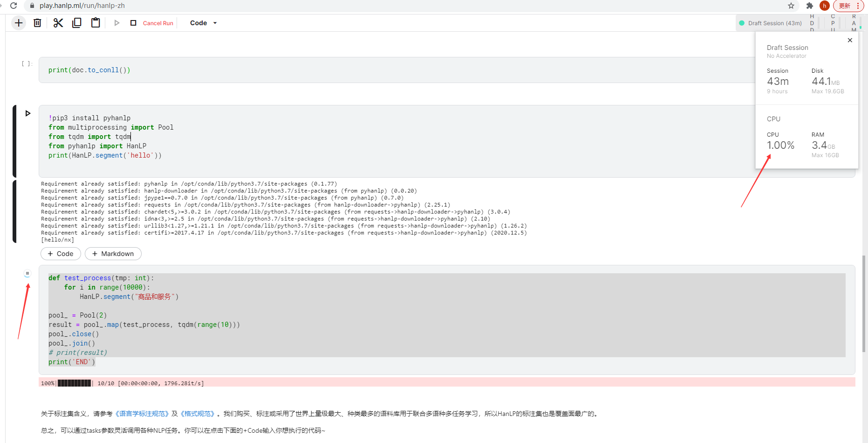The width and height of the screenshot is (868, 443).
Task: Run the current cell from the toolbar
Action: [117, 23]
